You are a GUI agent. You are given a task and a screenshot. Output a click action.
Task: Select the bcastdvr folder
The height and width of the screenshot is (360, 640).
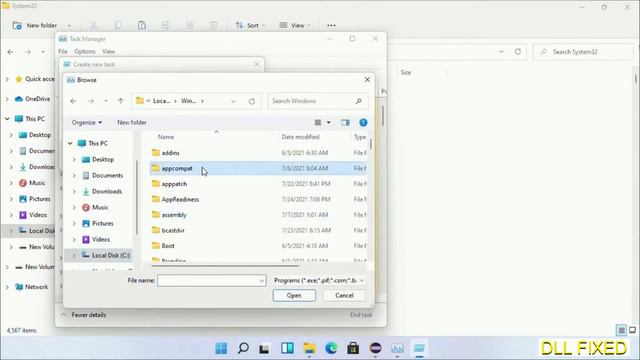click(x=258, y=230)
